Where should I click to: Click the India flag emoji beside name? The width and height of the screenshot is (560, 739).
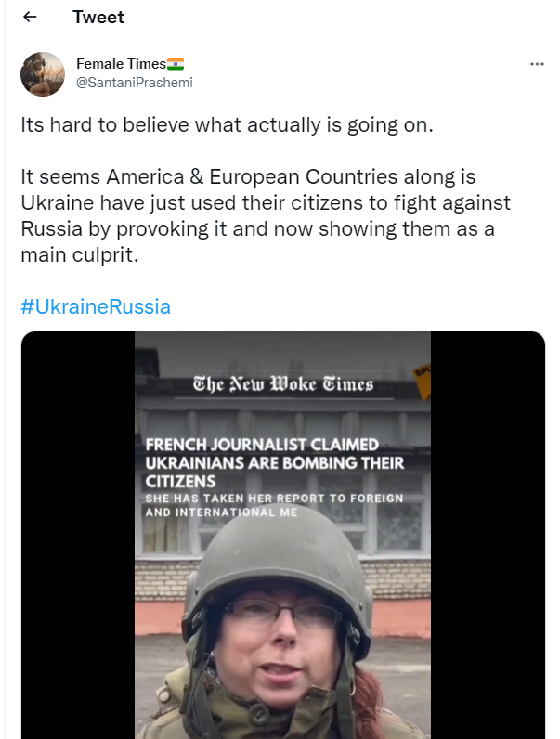(176, 64)
